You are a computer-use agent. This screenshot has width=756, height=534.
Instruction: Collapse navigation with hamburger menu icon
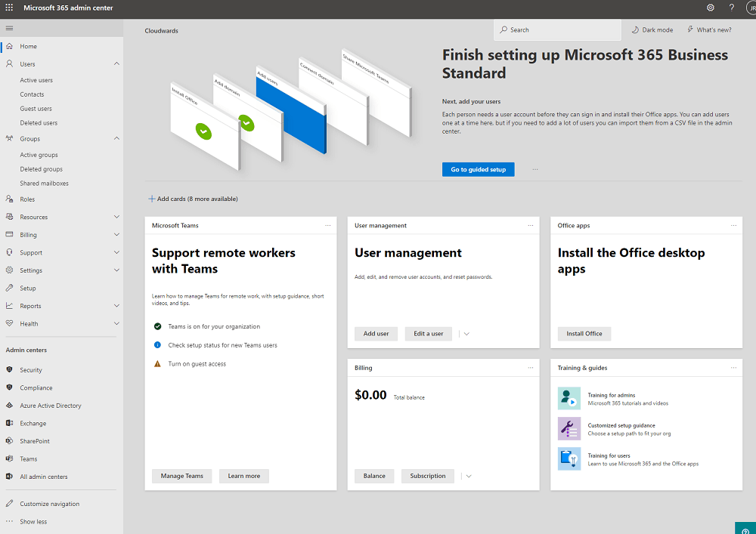pos(9,28)
